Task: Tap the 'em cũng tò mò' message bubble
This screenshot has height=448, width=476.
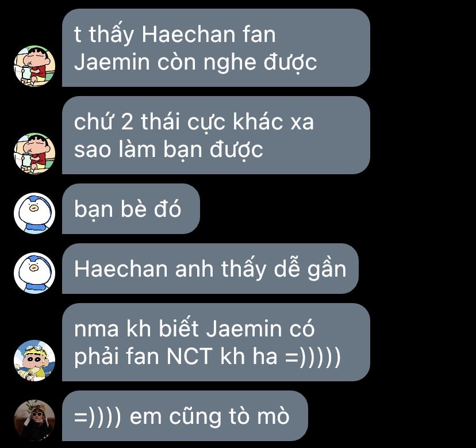Action: point(185,416)
